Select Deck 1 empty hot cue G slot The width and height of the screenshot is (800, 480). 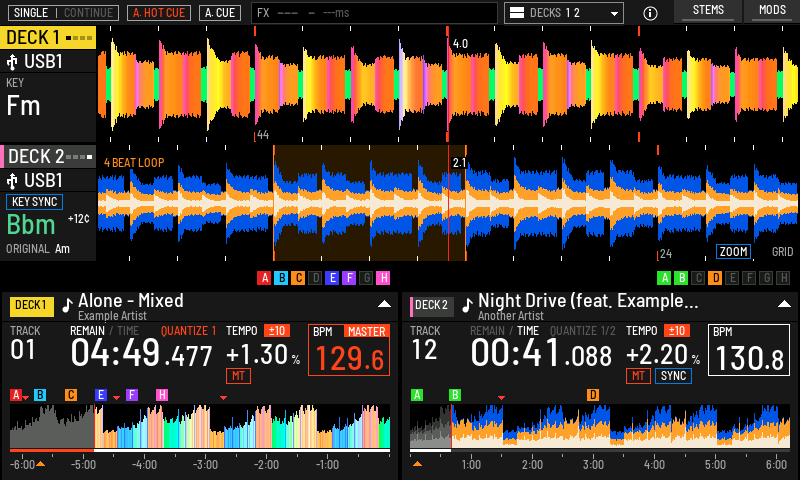pyautogui.click(x=366, y=278)
